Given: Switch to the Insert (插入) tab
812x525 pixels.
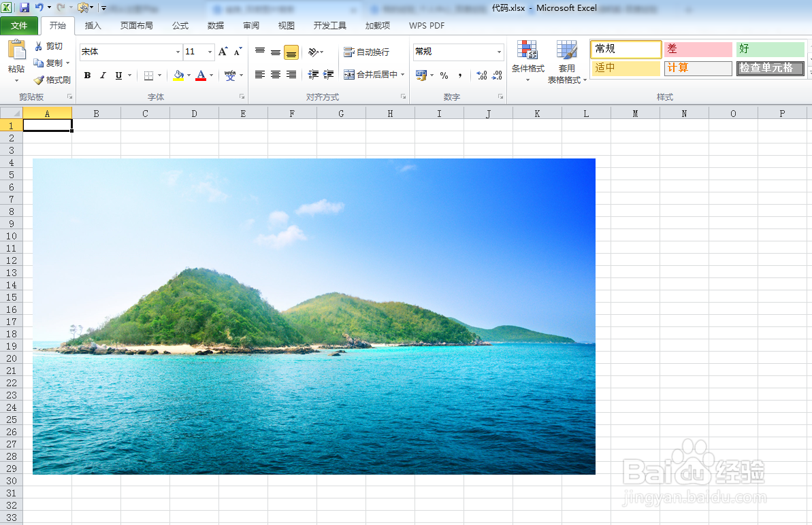Looking at the screenshot, I should pyautogui.click(x=93, y=25).
